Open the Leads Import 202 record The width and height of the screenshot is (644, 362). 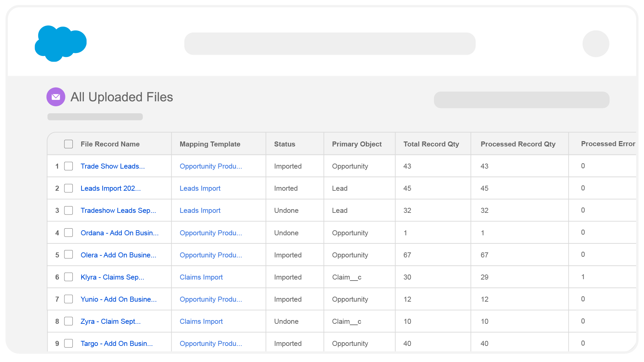point(110,188)
